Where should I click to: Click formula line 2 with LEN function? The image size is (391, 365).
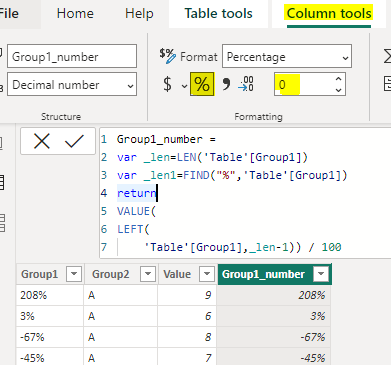[212, 157]
